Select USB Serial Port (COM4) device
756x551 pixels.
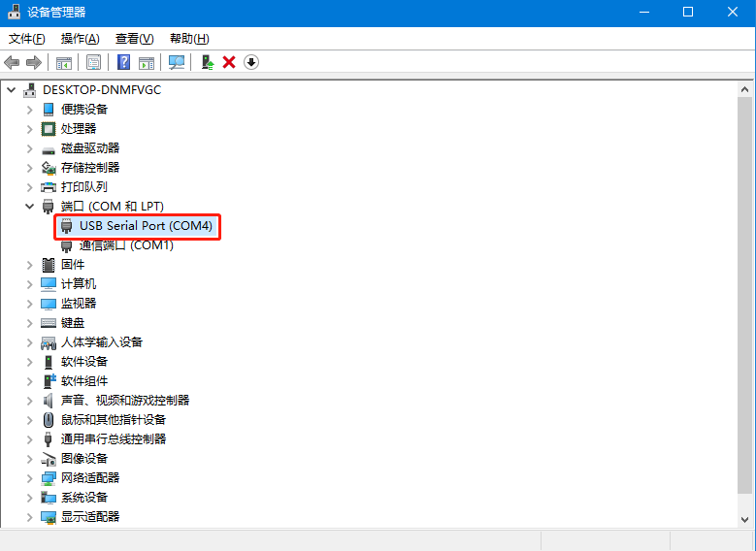(145, 226)
